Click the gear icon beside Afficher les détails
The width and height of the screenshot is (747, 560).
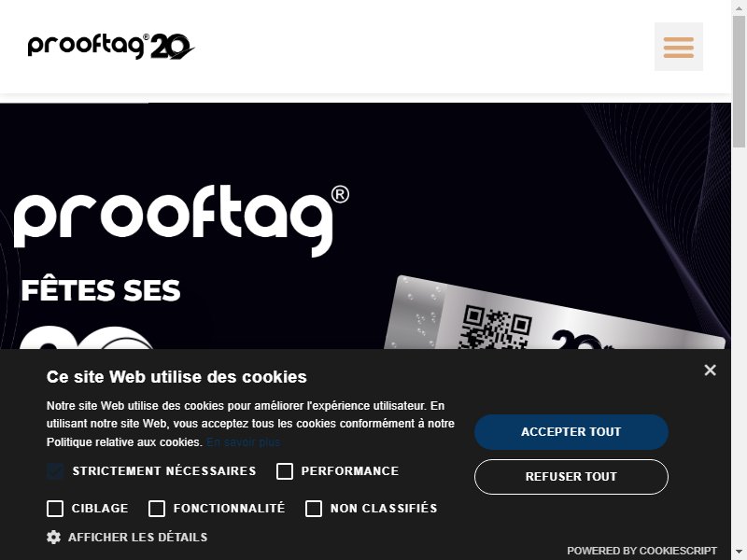click(53, 538)
